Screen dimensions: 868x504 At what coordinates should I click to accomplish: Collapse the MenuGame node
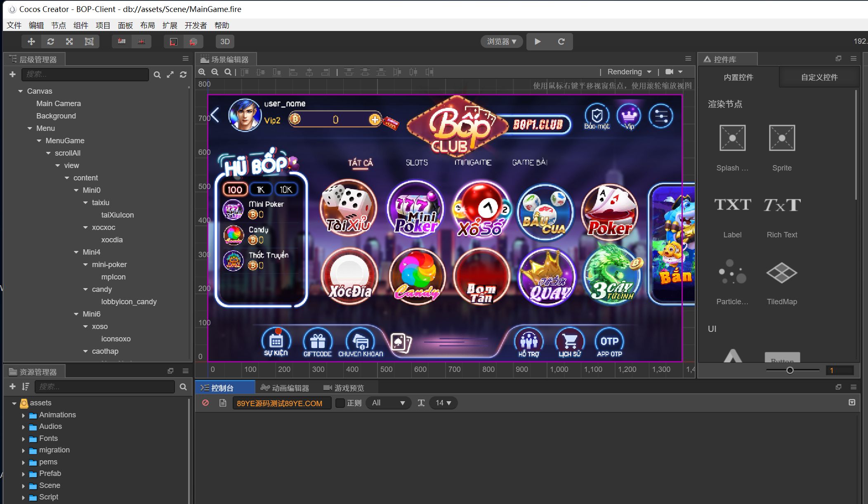(x=39, y=141)
